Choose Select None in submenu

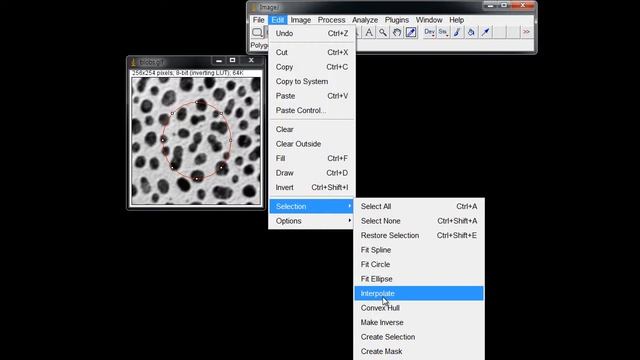pos(419,221)
